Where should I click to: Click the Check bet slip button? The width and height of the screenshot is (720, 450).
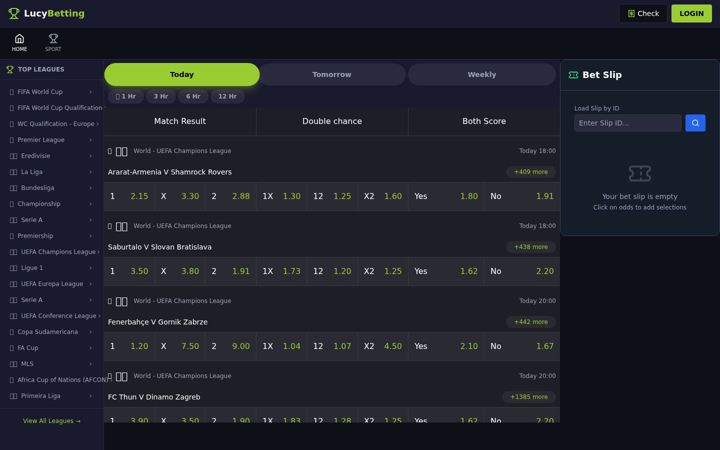[643, 13]
